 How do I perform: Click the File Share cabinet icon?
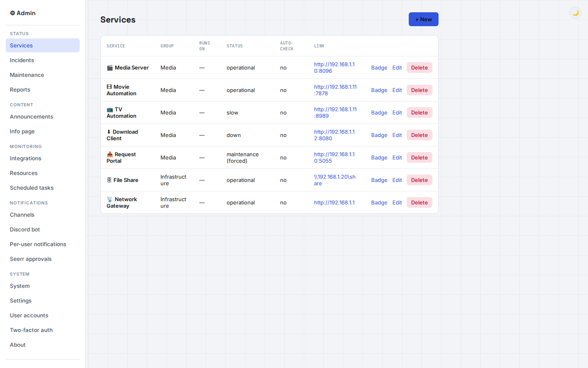click(109, 180)
